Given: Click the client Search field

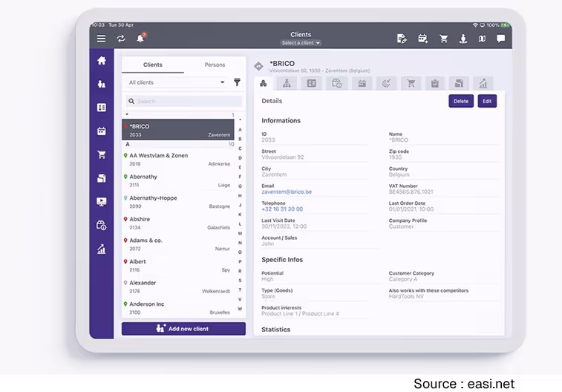Looking at the screenshot, I should [184, 102].
